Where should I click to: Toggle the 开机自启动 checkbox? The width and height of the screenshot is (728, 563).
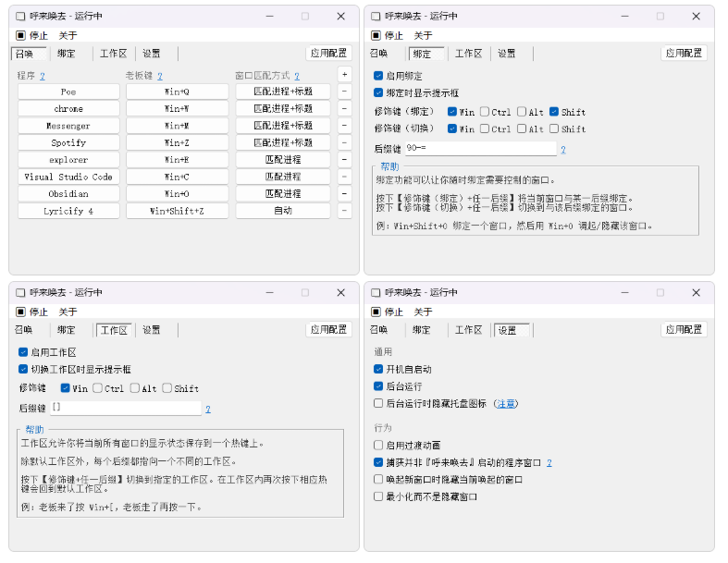point(378,370)
